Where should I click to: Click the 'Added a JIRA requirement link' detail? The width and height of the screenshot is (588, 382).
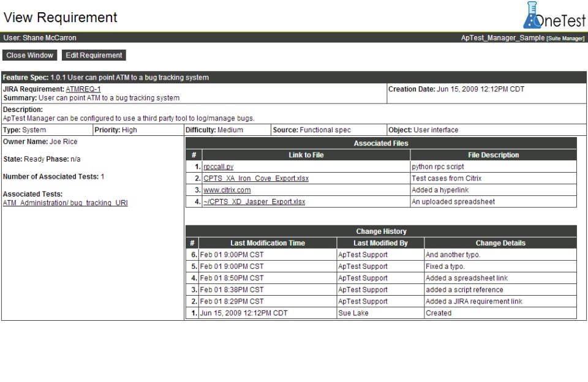(500, 301)
